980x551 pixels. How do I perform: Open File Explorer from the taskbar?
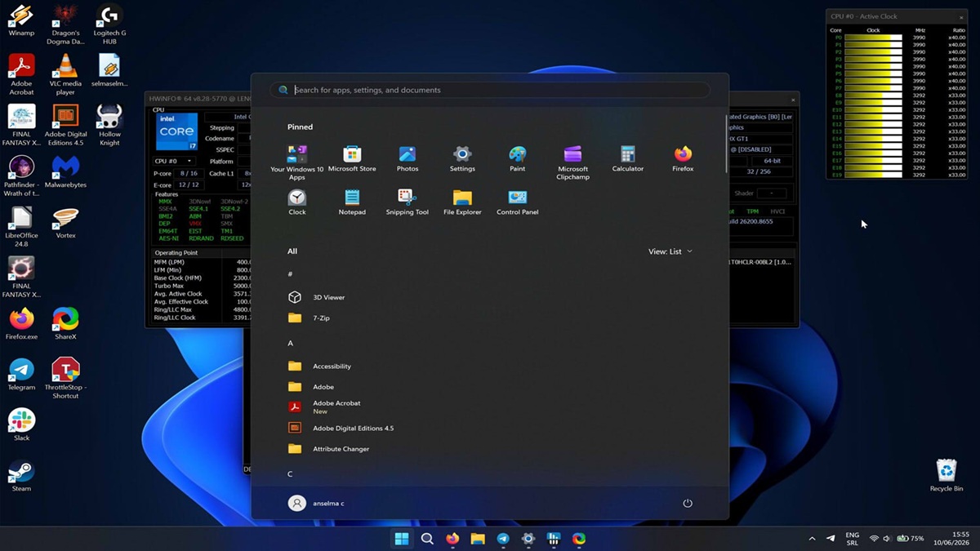(478, 539)
